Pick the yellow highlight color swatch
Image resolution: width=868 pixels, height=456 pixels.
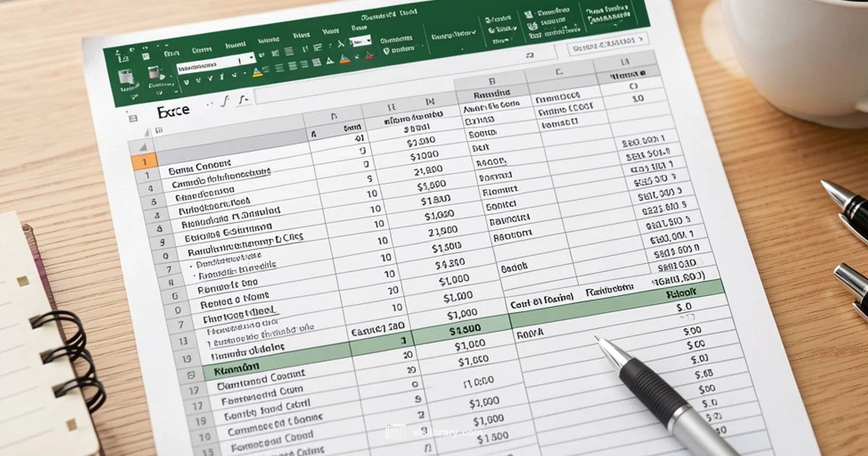point(257,73)
